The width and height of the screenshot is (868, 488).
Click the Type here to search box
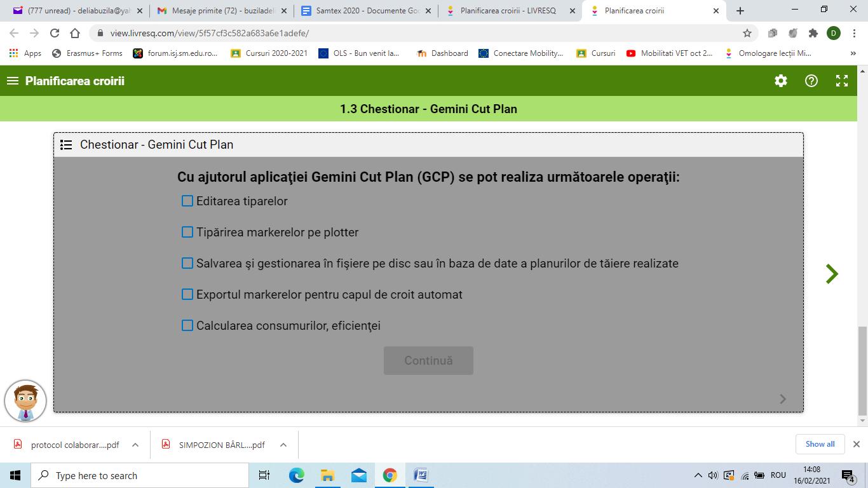(140, 475)
